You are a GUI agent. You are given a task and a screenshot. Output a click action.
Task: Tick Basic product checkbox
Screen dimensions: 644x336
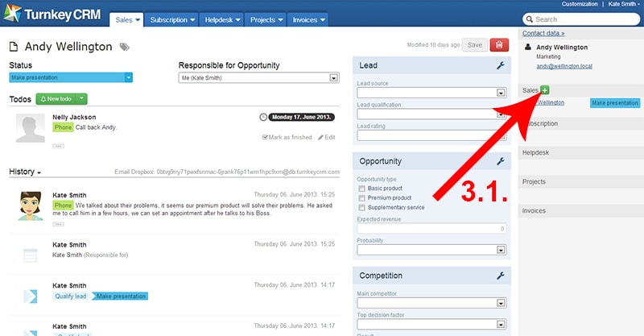pyautogui.click(x=361, y=189)
